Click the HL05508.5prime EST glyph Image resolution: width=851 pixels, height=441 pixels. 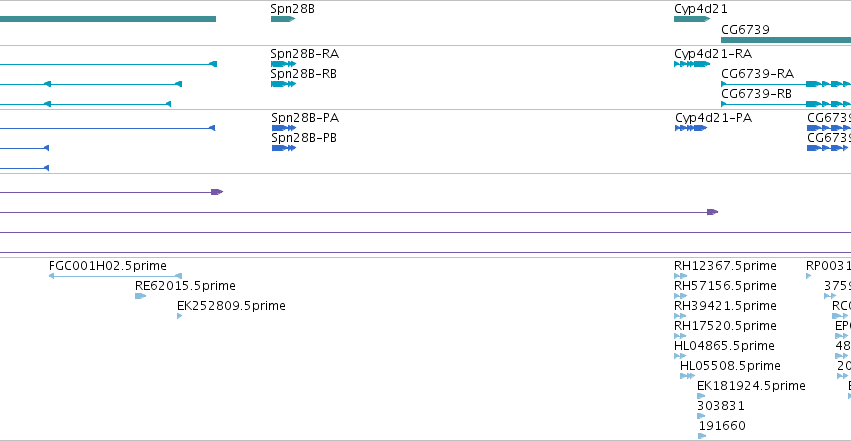[x=688, y=376]
